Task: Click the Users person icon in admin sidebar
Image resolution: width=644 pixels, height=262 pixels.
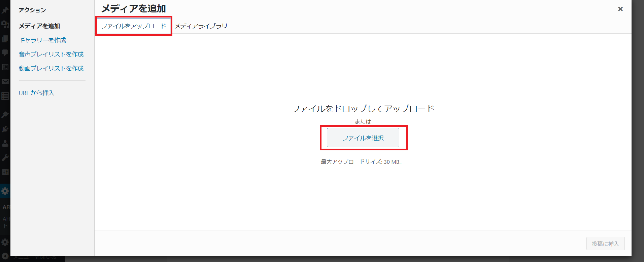Action: (5, 143)
